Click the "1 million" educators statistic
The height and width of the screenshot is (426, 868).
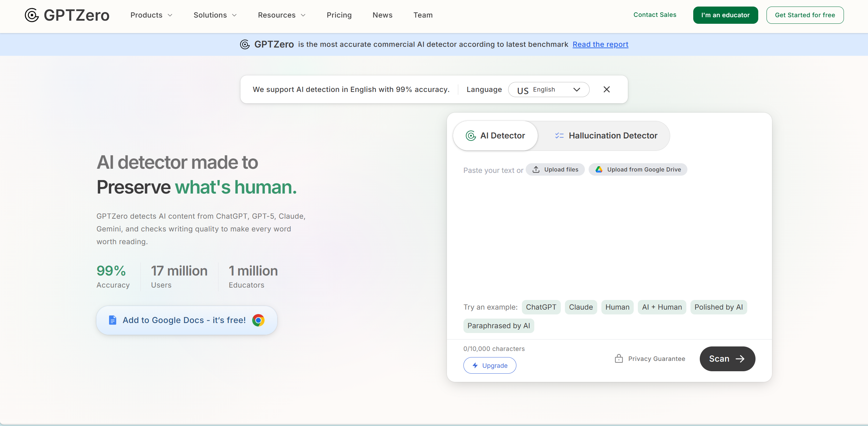pyautogui.click(x=253, y=271)
